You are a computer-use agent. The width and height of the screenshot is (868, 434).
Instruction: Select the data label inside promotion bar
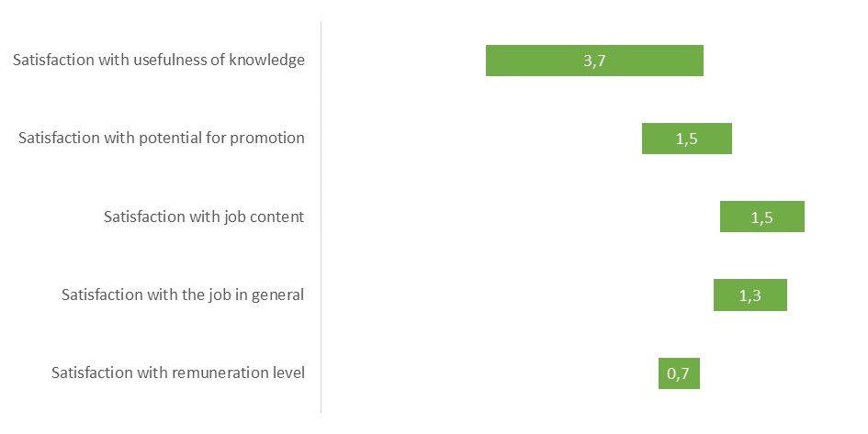pos(687,139)
